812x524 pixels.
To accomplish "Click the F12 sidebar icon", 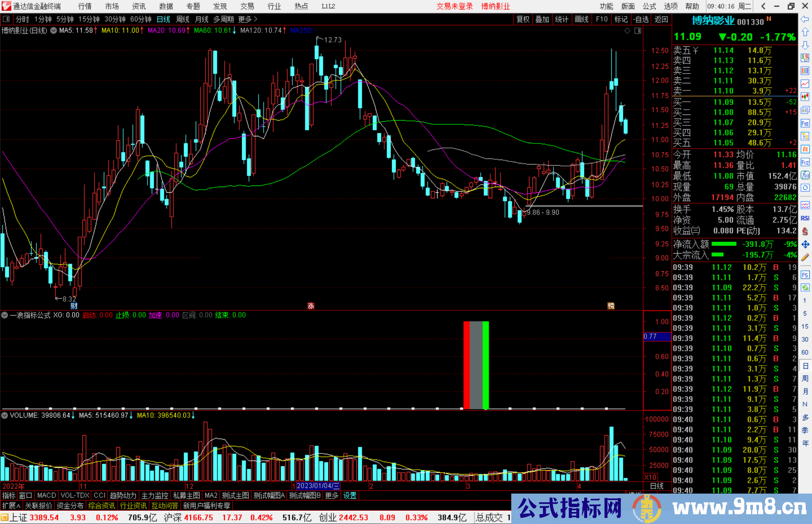I will click(805, 162).
